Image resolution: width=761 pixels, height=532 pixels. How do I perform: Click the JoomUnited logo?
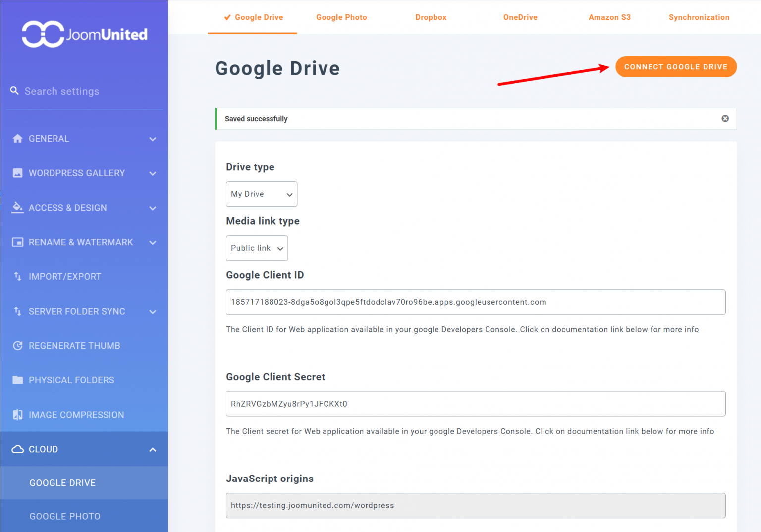tap(85, 34)
